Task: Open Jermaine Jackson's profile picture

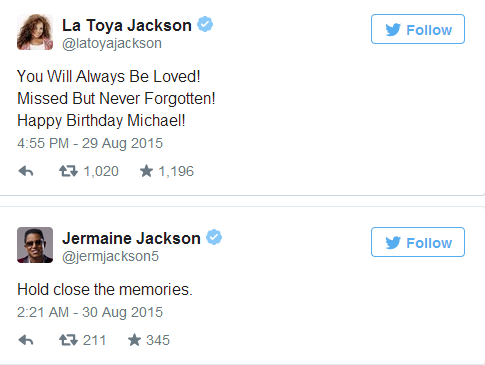Action: 35,245
